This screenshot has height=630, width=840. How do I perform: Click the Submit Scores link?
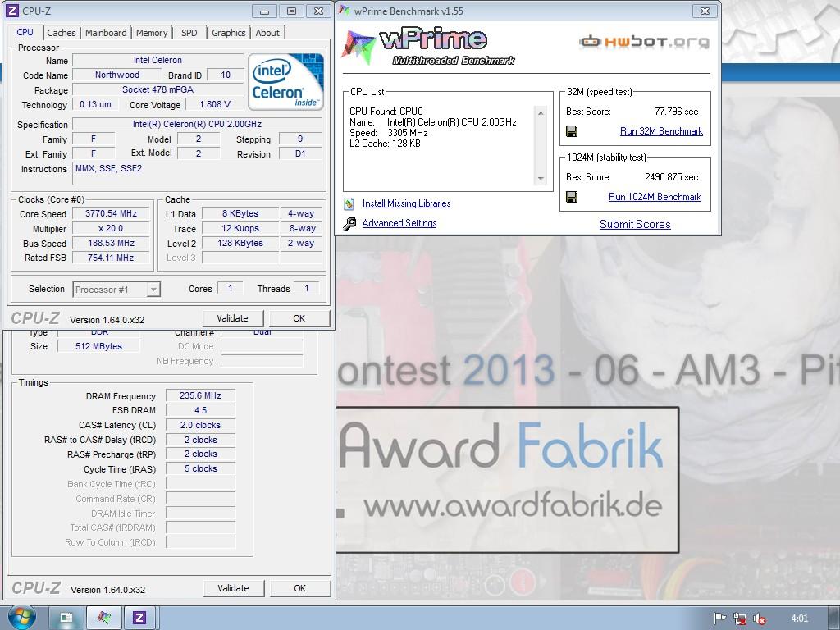635,225
